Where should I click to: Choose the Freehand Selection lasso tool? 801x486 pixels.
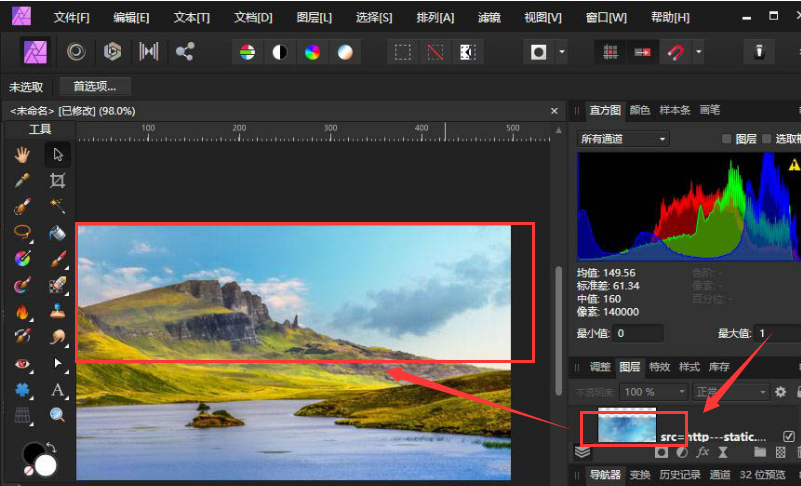tap(22, 232)
